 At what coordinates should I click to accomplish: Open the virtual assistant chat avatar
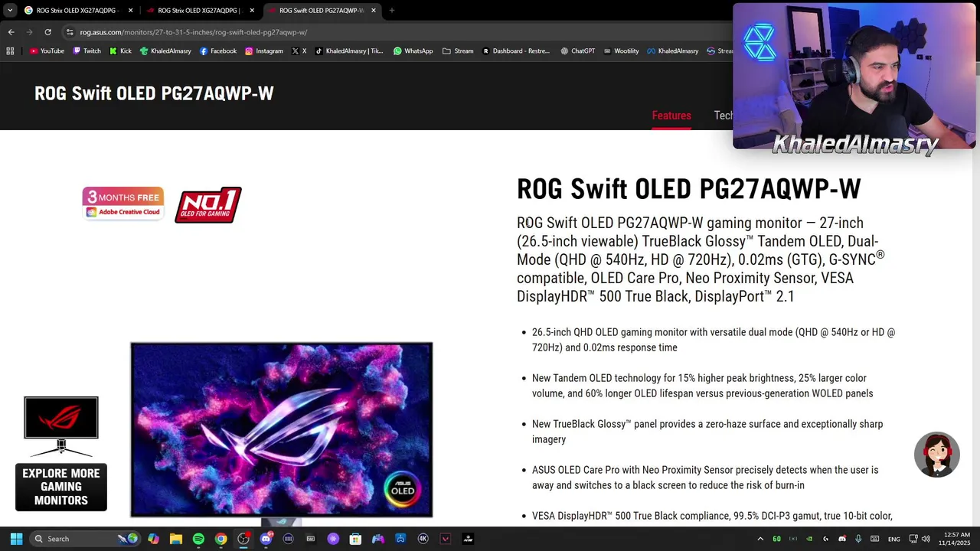point(937,455)
